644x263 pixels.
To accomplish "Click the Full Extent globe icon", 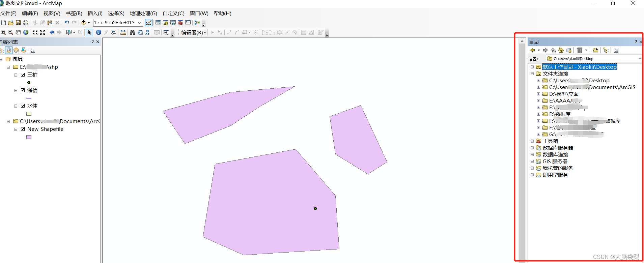I will [x=26, y=32].
